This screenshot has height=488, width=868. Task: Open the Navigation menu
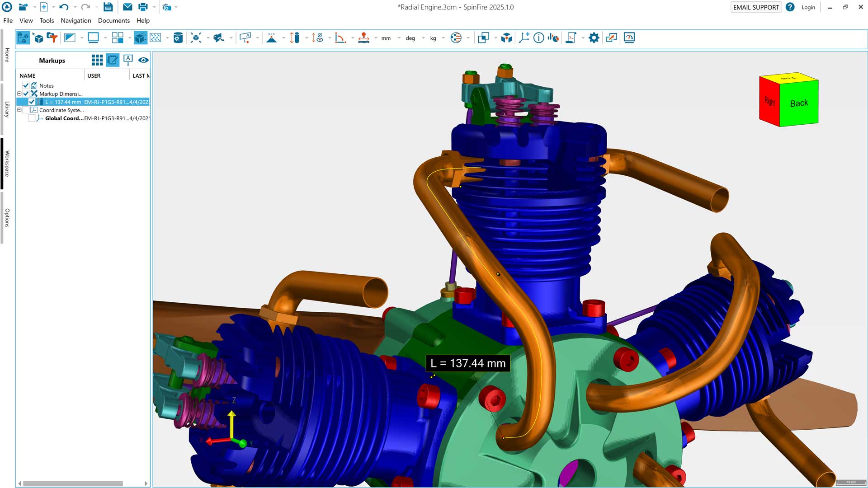pyautogui.click(x=75, y=21)
